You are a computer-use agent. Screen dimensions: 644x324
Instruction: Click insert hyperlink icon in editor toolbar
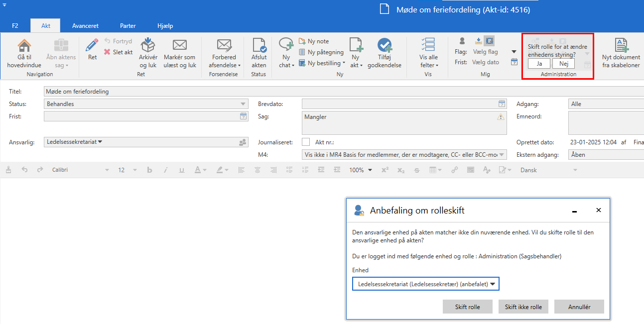click(x=455, y=170)
